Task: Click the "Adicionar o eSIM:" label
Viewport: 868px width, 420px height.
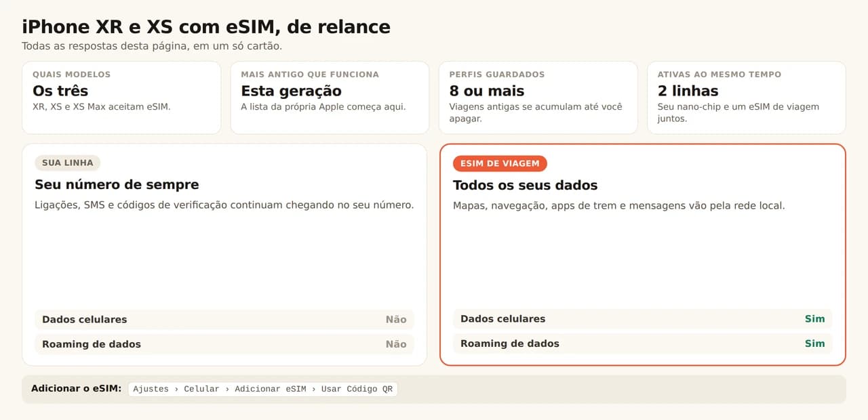Action: tap(76, 389)
